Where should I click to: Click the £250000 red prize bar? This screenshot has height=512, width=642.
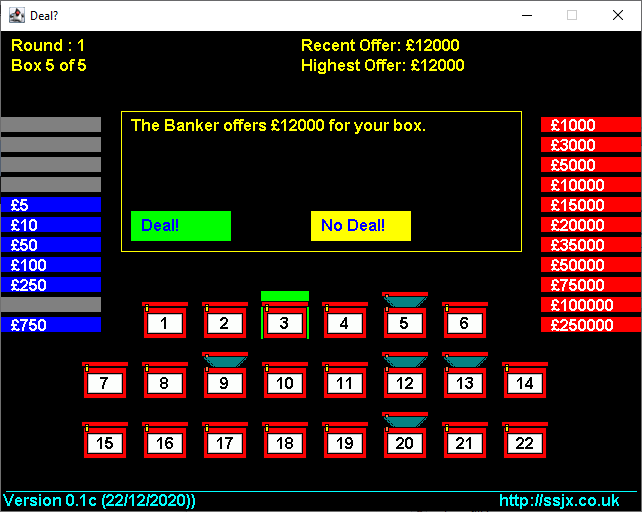click(591, 325)
